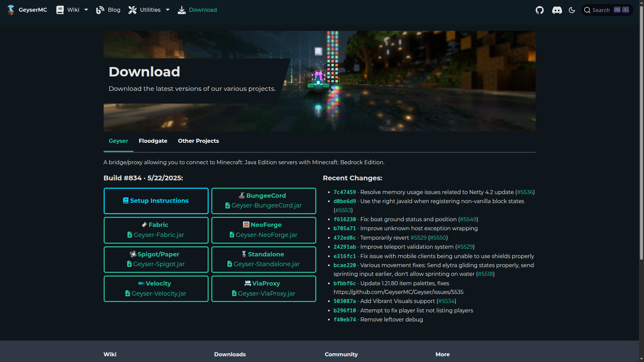Click the NeoForge platform icon

tap(246, 225)
